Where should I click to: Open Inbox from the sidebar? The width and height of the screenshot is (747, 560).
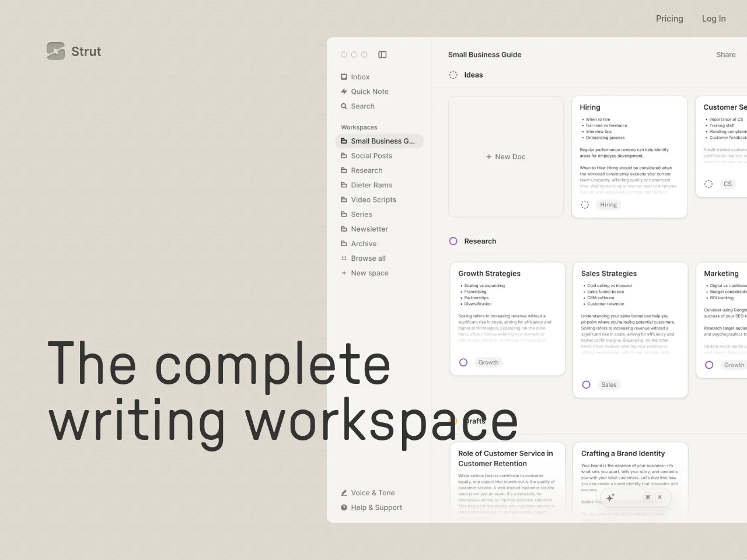click(359, 77)
